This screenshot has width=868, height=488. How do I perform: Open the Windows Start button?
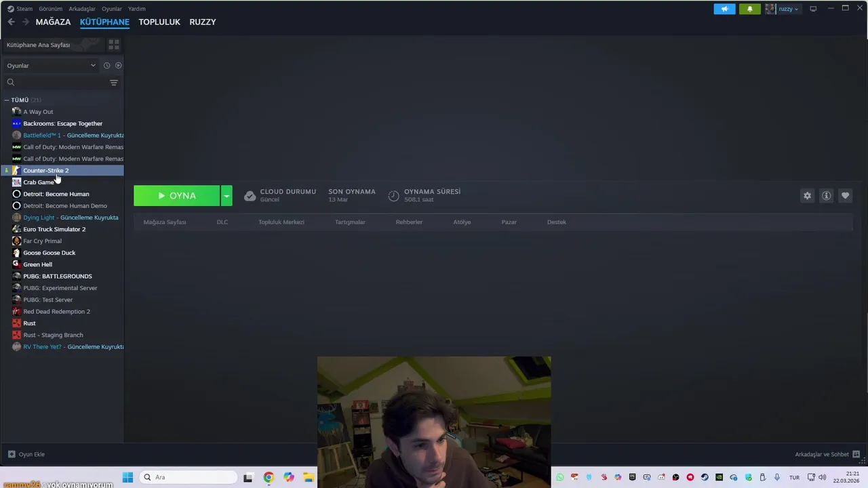(127, 477)
